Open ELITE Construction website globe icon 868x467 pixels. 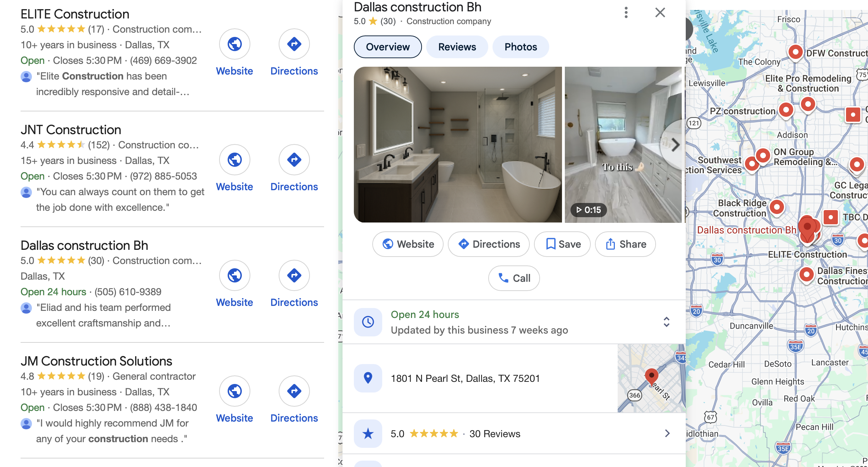[235, 44]
